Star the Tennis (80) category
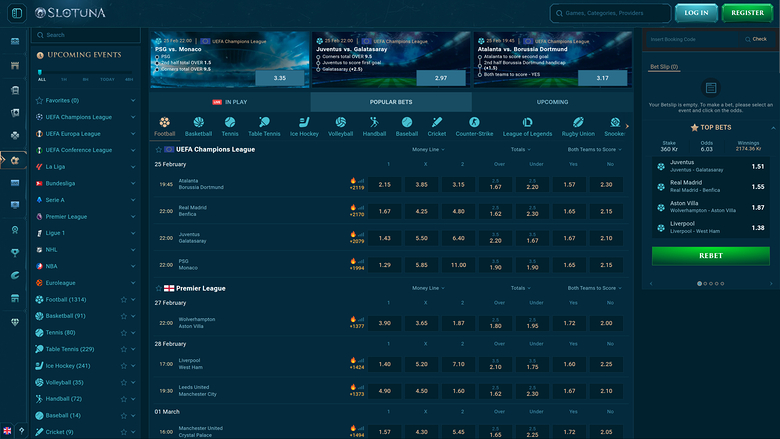The image size is (780, 439). click(x=124, y=333)
